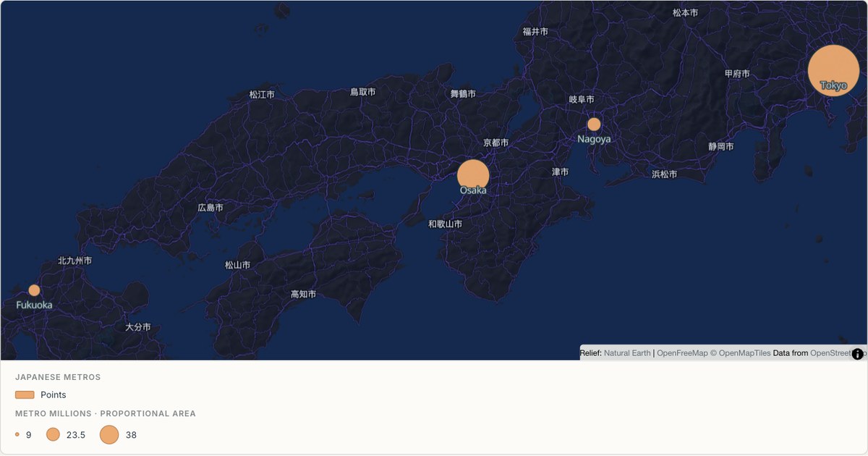Click the legend circle labeled 9
Viewport: 868px width, 456px height.
coord(17,434)
